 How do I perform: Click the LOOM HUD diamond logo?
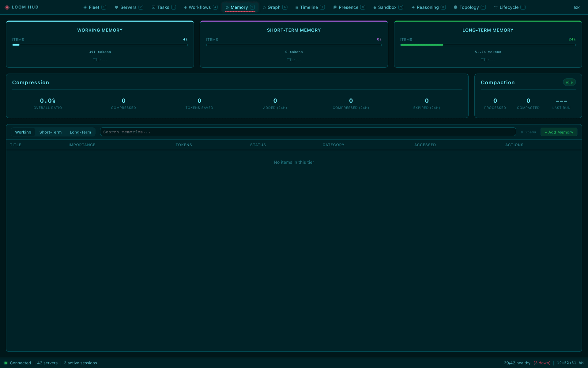7,7
